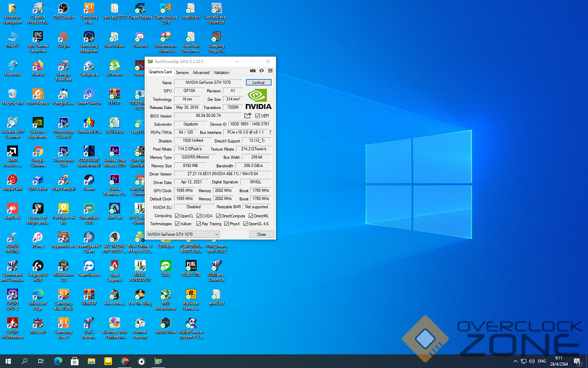Screen dimensions: 588x368
Task: Show hidden system tray icons chevron
Action: [x=515, y=361]
